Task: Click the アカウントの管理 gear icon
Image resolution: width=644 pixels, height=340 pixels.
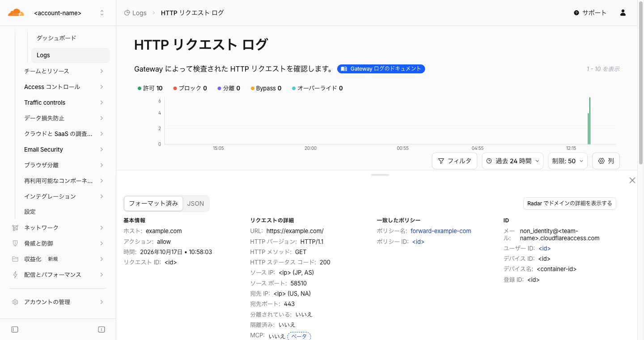Action: click(x=15, y=302)
